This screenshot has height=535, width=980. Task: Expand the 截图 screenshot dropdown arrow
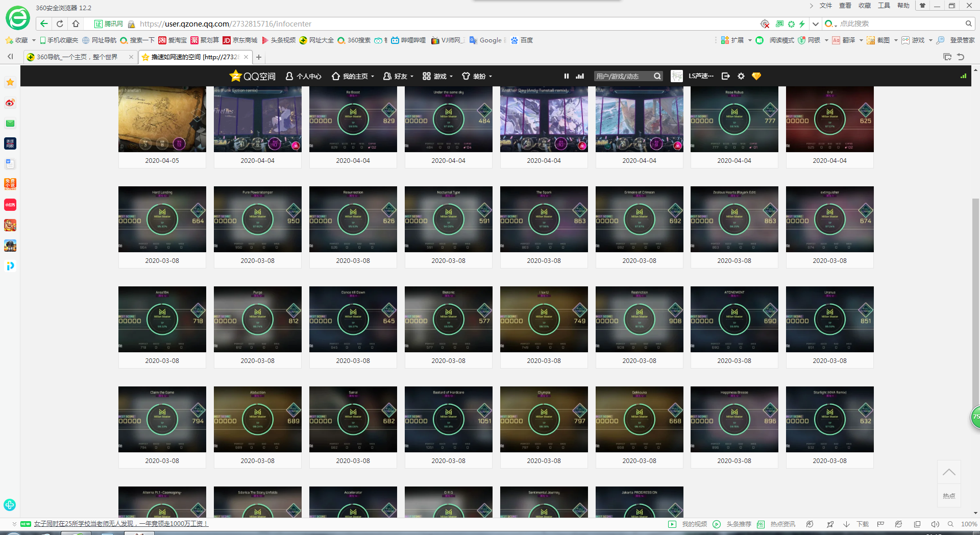click(896, 40)
